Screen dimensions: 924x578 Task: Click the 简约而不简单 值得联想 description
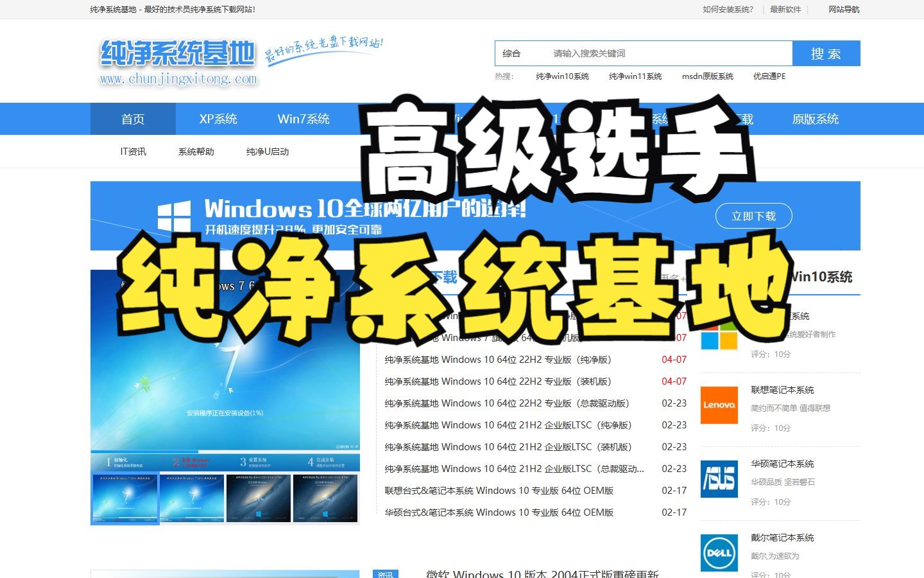pyautogui.click(x=791, y=408)
